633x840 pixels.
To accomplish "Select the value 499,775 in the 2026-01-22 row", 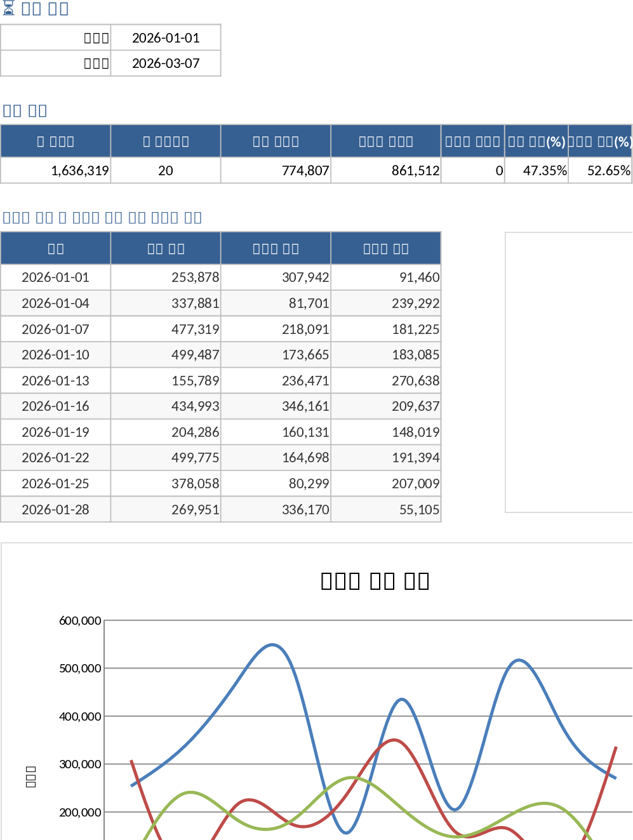I will [197, 457].
